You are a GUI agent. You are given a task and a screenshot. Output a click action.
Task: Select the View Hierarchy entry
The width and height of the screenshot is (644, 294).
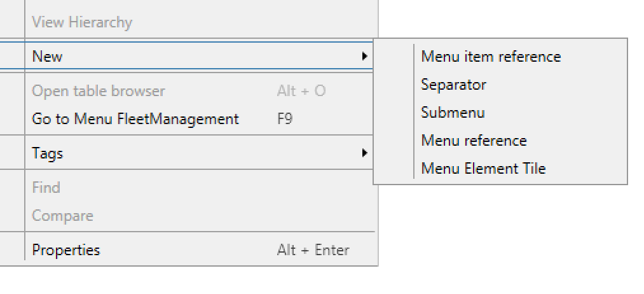82,22
